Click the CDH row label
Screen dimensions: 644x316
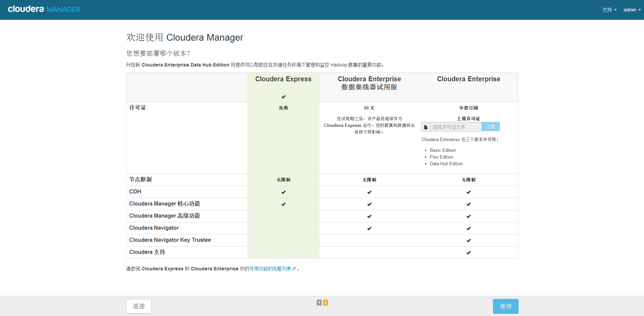coord(135,191)
